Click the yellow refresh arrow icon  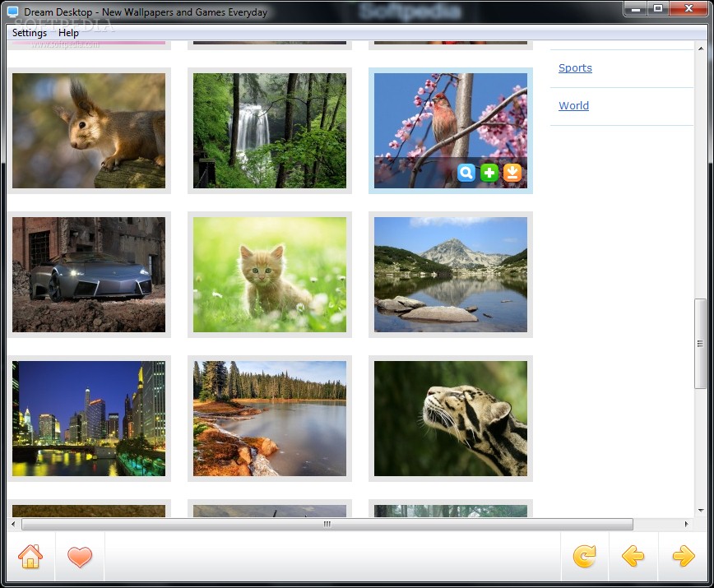tap(584, 556)
